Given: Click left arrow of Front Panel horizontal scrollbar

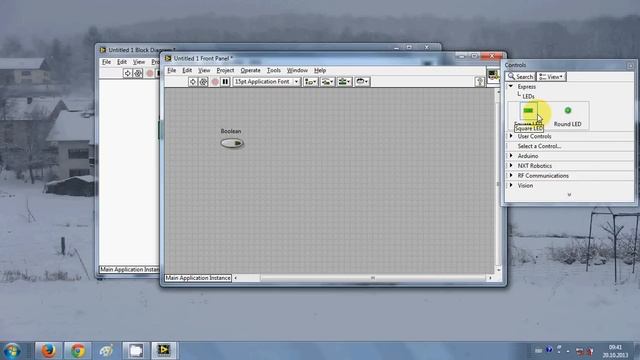Looking at the screenshot, I should pos(236,278).
